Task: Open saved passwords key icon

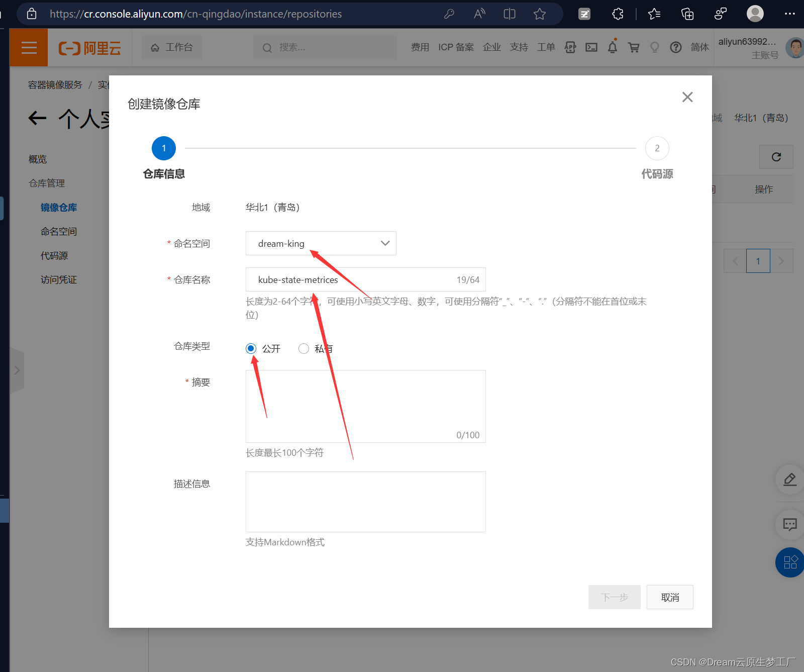Action: tap(449, 14)
